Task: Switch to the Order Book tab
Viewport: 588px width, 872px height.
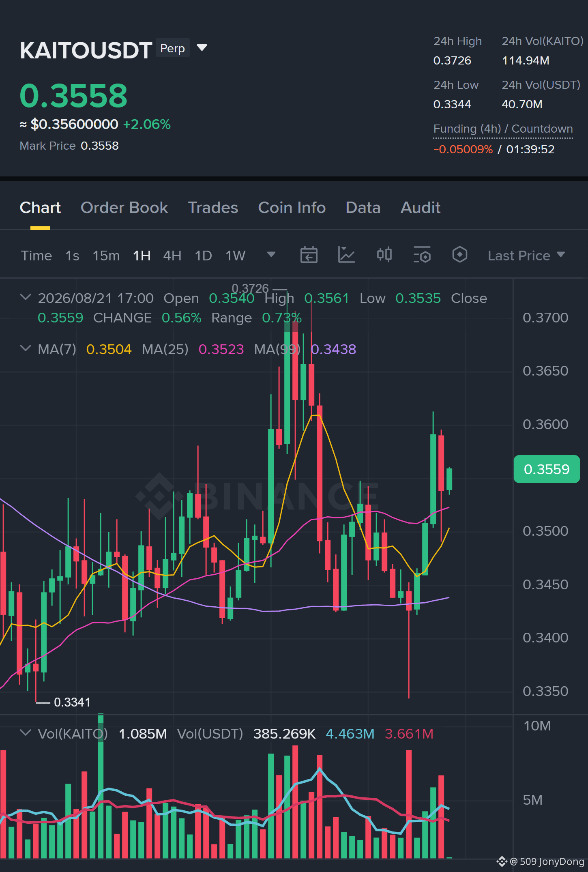Action: (x=124, y=208)
